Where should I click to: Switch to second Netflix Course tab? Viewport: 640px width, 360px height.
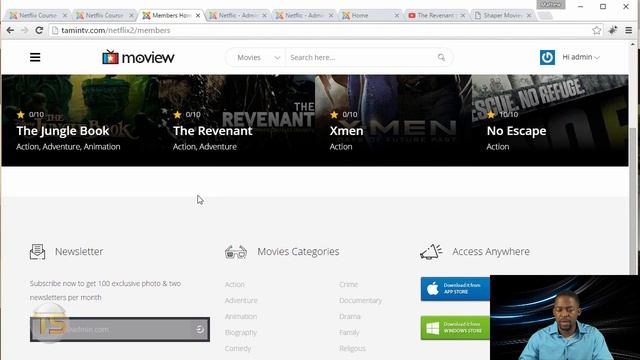(x=104, y=16)
